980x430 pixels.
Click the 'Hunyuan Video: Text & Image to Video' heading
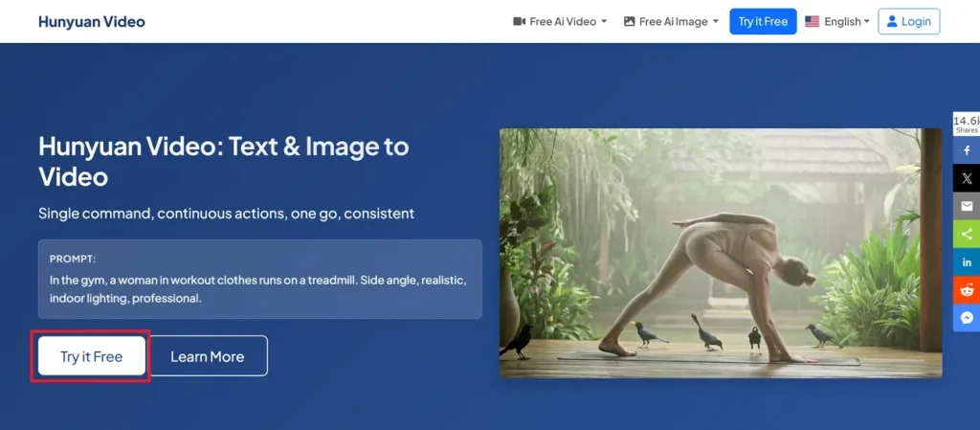click(x=224, y=161)
